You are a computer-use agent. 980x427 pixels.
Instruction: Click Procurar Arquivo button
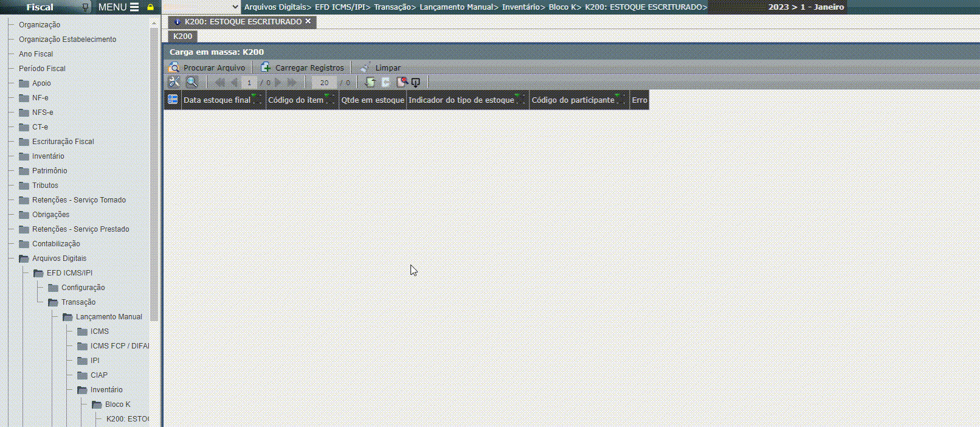(207, 68)
